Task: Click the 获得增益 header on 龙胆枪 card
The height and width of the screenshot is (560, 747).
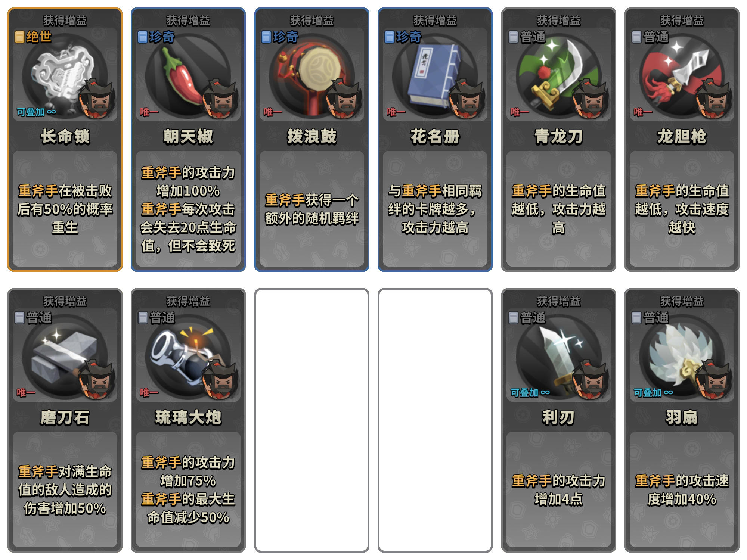Action: (682, 20)
